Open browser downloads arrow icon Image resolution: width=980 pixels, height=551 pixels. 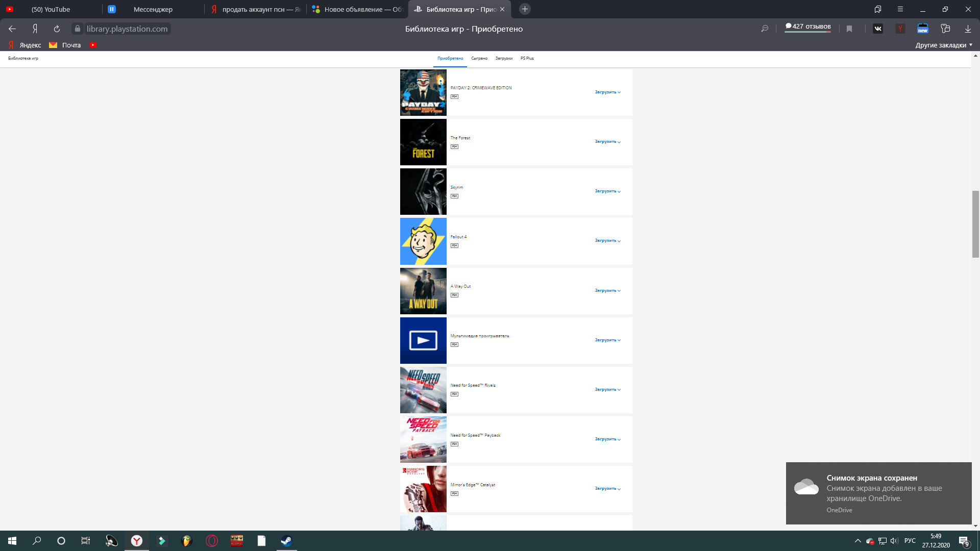(x=968, y=29)
